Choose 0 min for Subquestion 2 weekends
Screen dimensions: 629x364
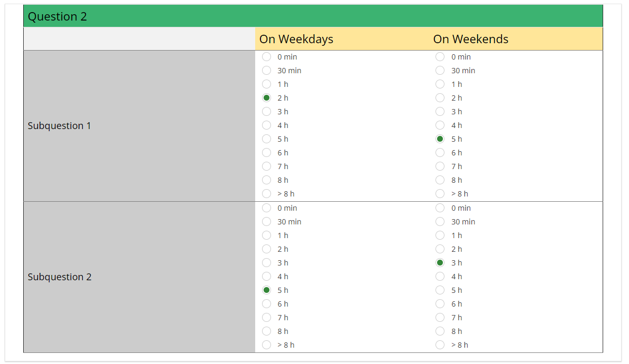pyautogui.click(x=440, y=208)
